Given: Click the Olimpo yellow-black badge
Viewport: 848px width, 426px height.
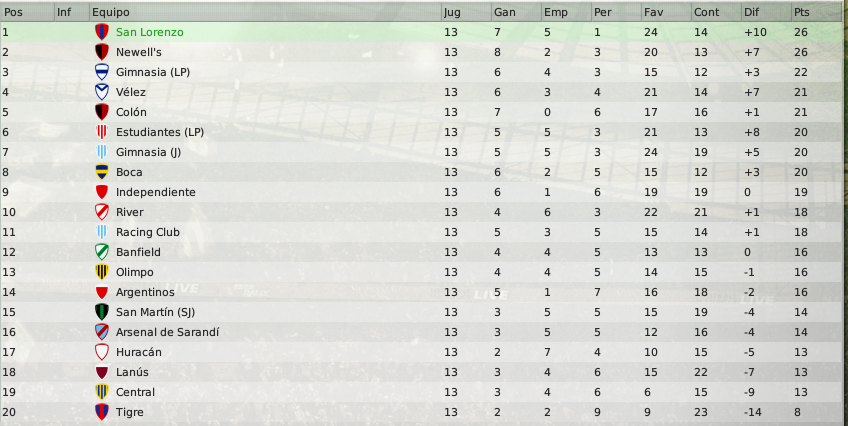Looking at the screenshot, I should pos(102,272).
